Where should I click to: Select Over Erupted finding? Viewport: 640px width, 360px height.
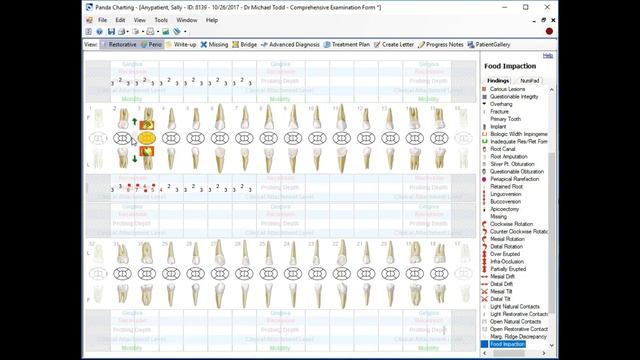coord(505,254)
